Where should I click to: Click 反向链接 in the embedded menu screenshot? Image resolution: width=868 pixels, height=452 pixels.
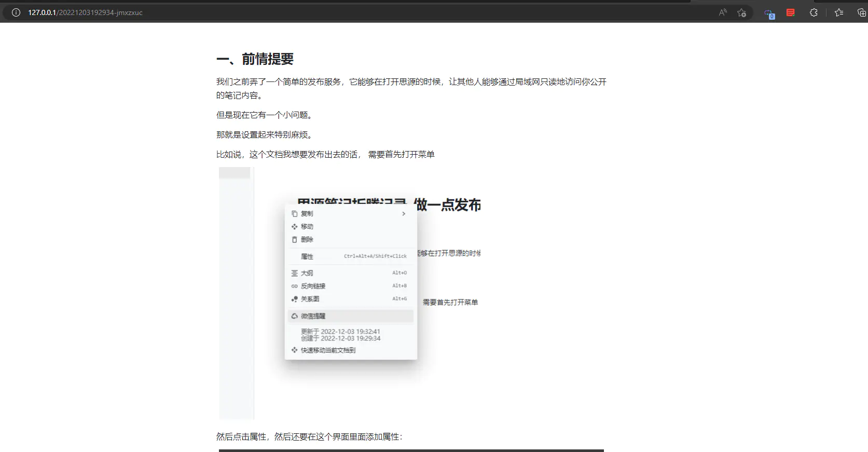[313, 286]
